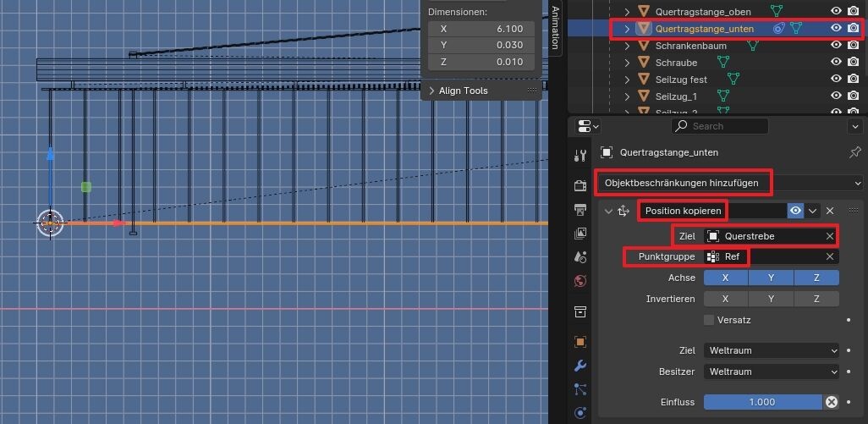Click the Dimensionen X field 6.100
The height and width of the screenshot is (424, 868).
point(481,28)
